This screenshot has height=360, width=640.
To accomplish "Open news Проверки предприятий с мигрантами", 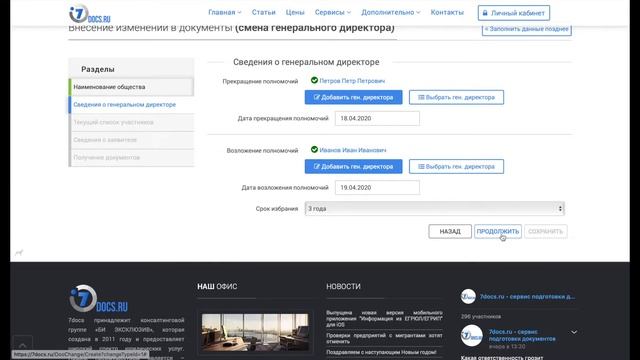I will [x=384, y=338].
